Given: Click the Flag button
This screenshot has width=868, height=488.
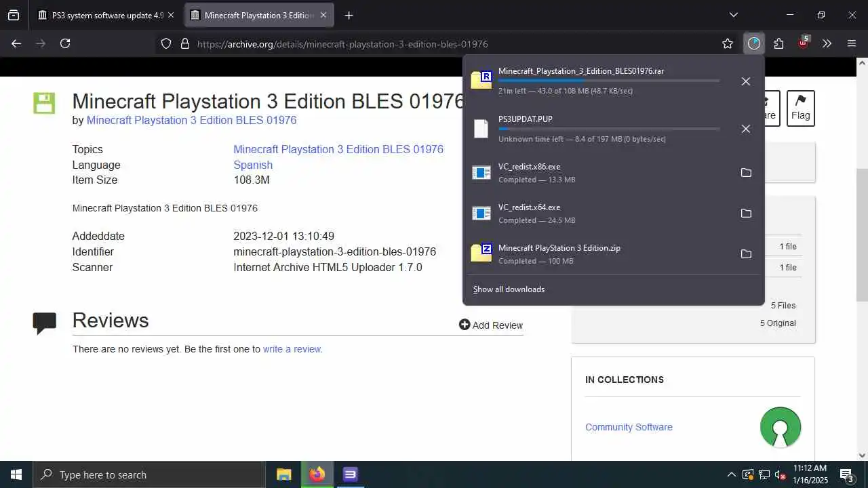Looking at the screenshot, I should [800, 108].
